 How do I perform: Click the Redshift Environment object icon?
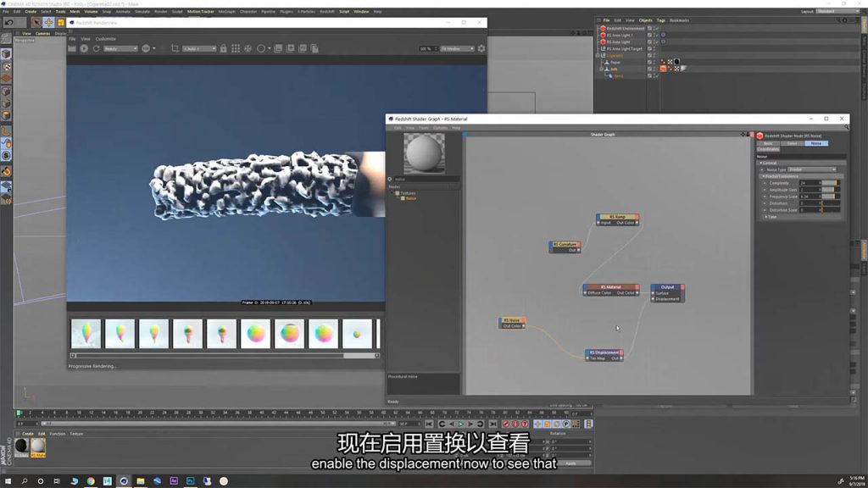click(603, 28)
